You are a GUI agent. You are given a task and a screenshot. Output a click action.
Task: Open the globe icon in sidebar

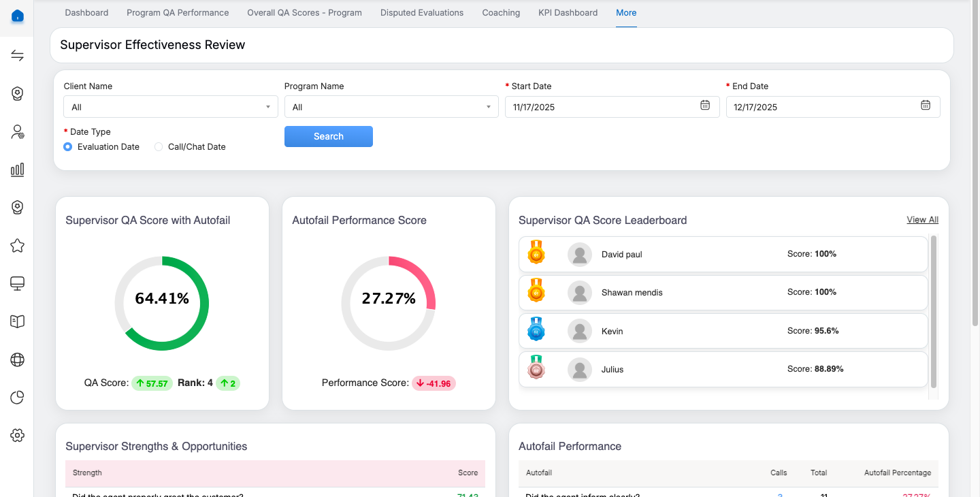click(18, 359)
